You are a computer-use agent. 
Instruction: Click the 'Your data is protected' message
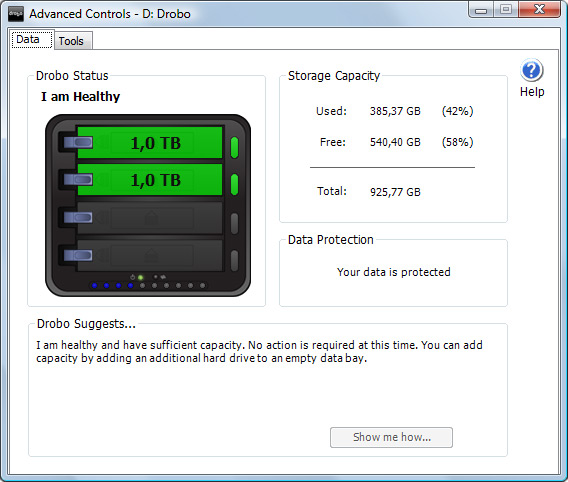coord(393,272)
